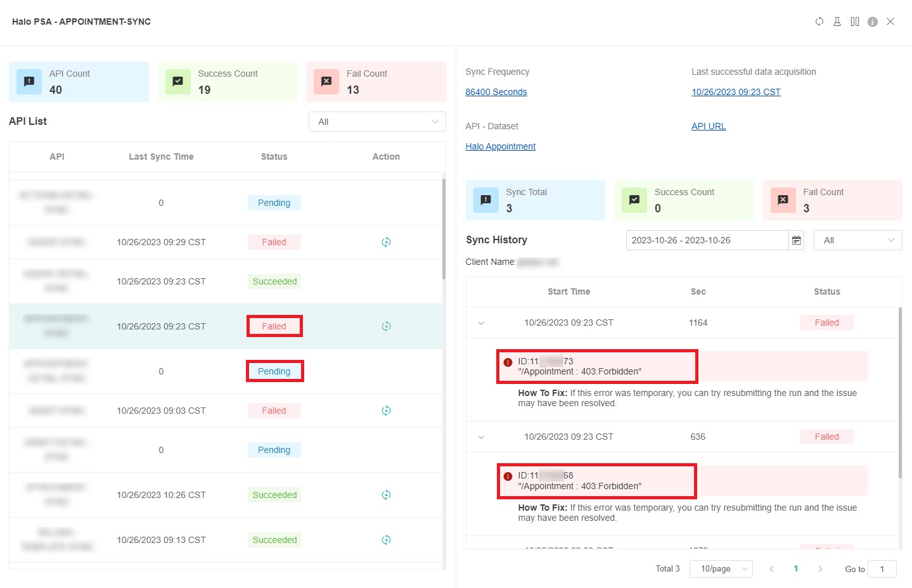
Task: Resync the succeeded 10:26 CST API row
Action: click(386, 495)
